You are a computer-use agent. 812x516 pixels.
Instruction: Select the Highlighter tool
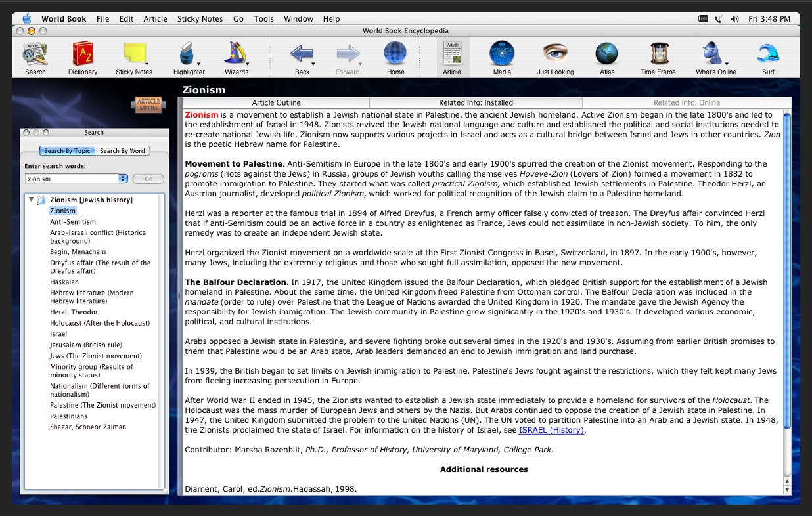coord(189,58)
